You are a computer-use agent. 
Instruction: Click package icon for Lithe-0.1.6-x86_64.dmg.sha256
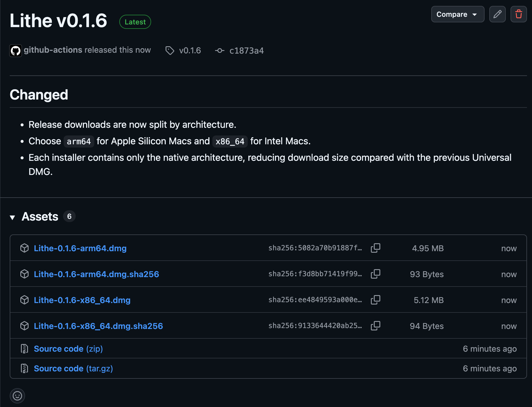tap(24, 326)
